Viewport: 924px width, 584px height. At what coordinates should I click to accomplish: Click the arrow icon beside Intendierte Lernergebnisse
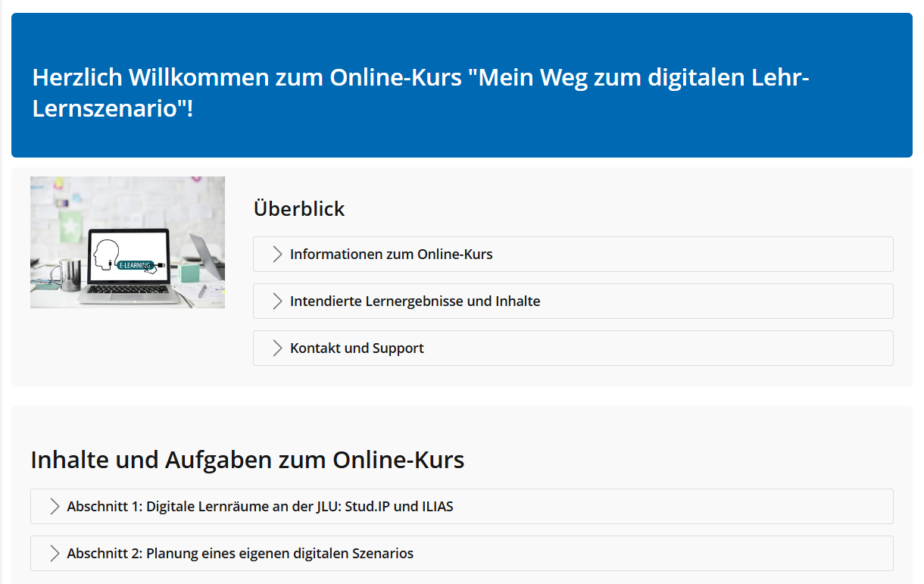277,301
